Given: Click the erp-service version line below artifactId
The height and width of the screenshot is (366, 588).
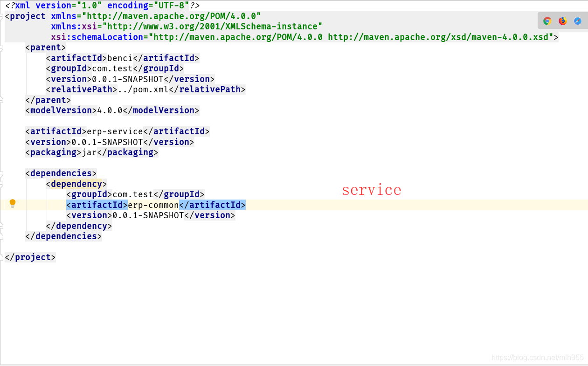Looking at the screenshot, I should pos(110,142).
